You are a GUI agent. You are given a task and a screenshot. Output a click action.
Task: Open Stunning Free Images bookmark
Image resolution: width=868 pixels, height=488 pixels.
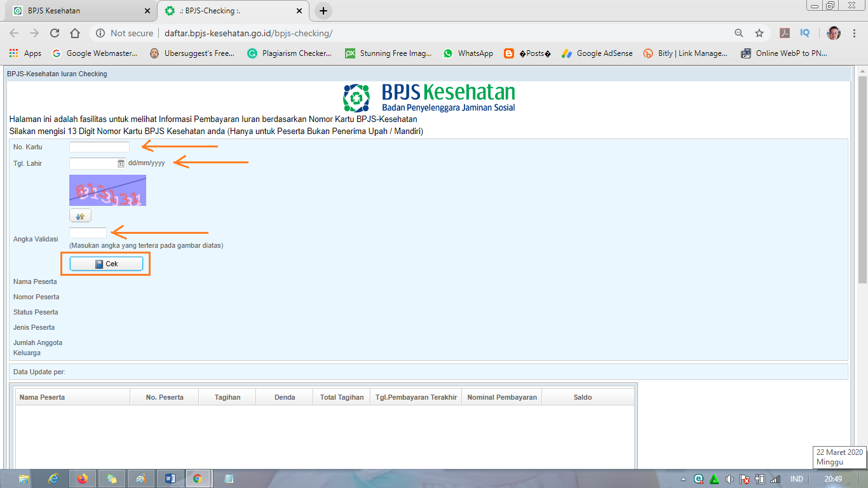pyautogui.click(x=388, y=53)
